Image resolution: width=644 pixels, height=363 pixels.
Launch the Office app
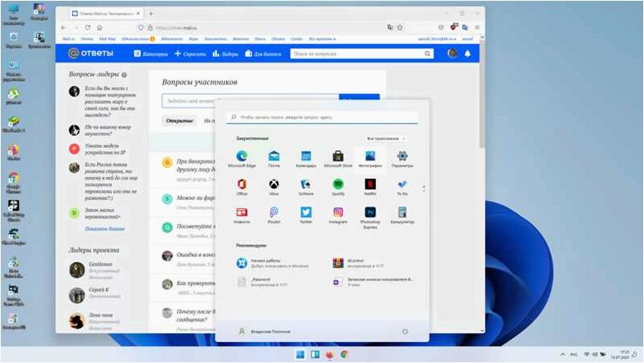(x=242, y=187)
